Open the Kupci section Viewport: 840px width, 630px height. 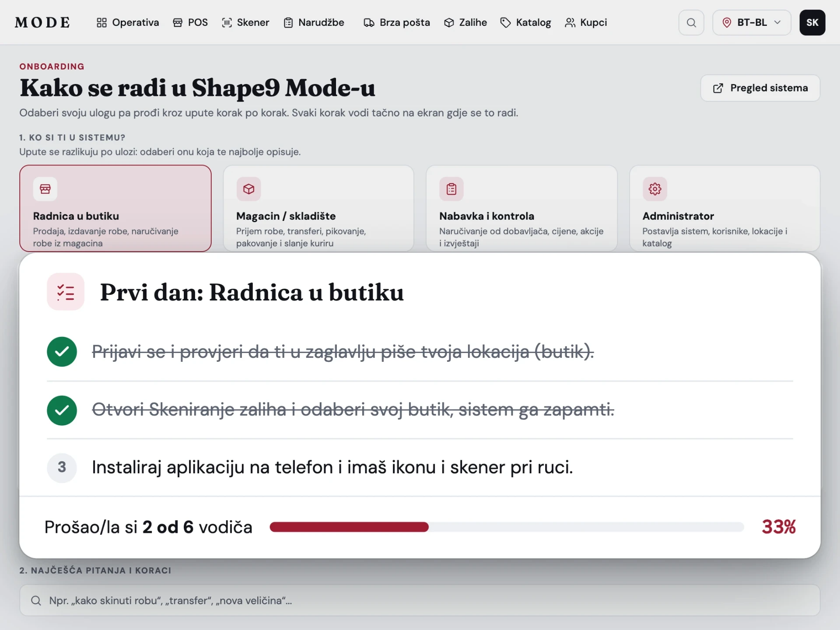click(585, 22)
